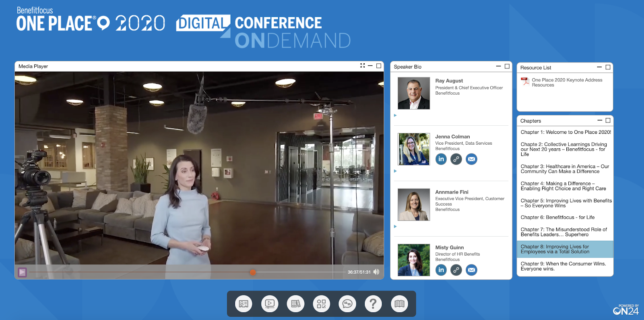
Task: Click the ON24 logo
Action: 626,310
